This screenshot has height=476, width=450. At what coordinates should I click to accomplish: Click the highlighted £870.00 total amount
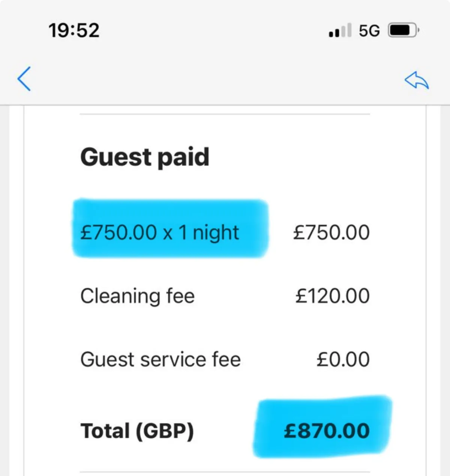pos(327,431)
